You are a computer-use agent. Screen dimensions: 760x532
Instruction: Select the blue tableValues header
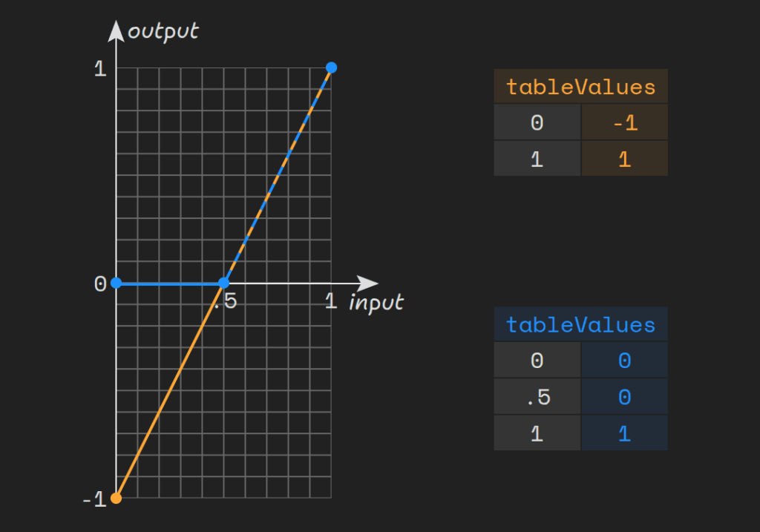[580, 325]
